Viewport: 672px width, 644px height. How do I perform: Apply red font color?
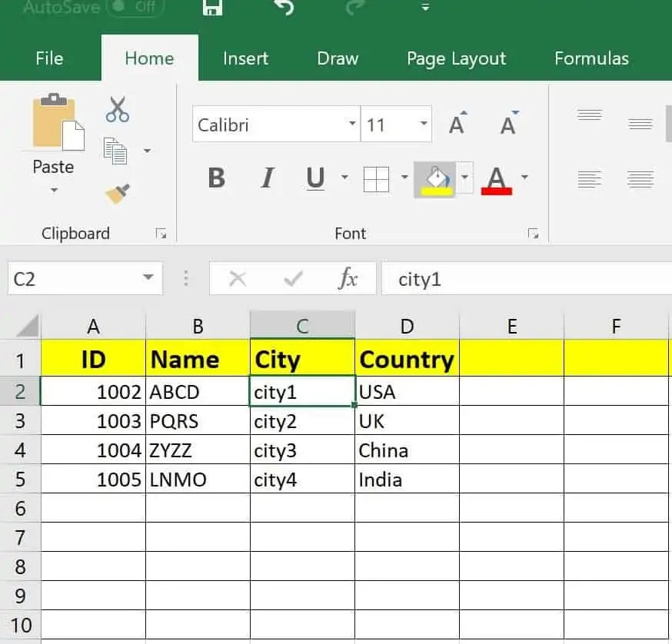(496, 180)
